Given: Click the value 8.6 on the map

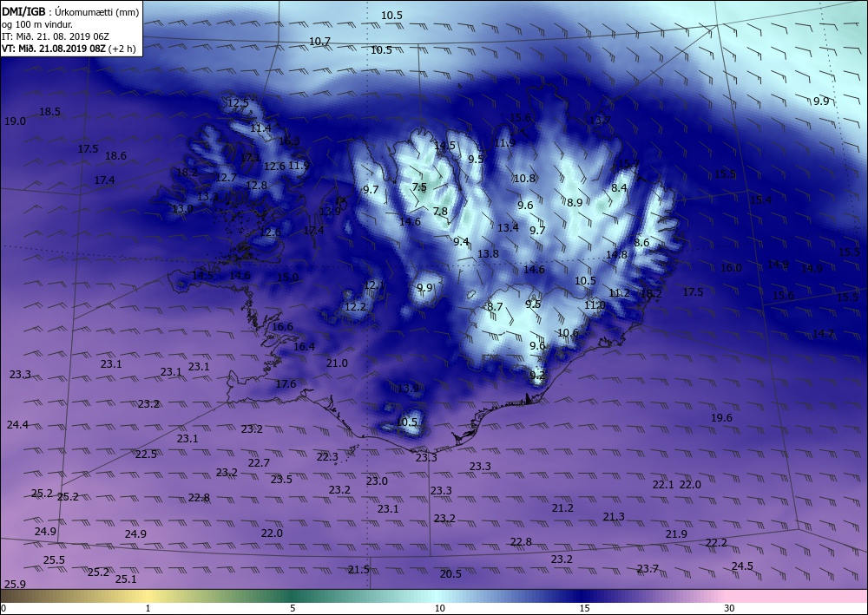Looking at the screenshot, I should tap(641, 243).
